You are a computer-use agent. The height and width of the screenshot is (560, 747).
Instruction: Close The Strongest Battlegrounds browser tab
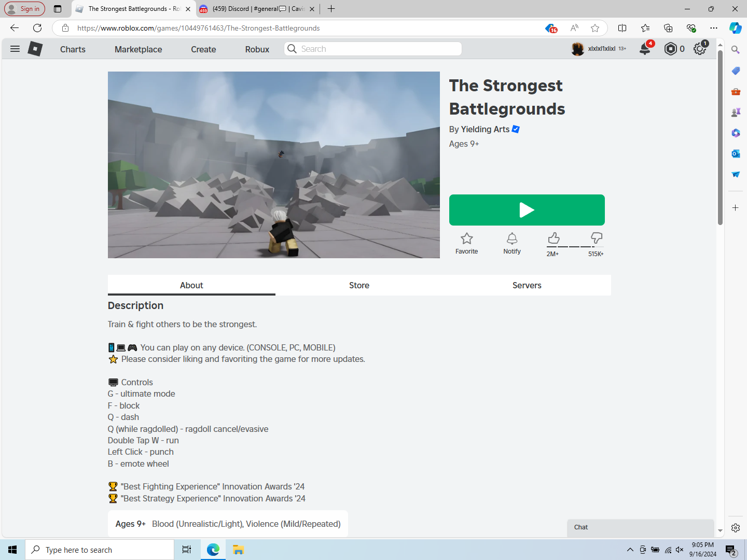tap(188, 9)
